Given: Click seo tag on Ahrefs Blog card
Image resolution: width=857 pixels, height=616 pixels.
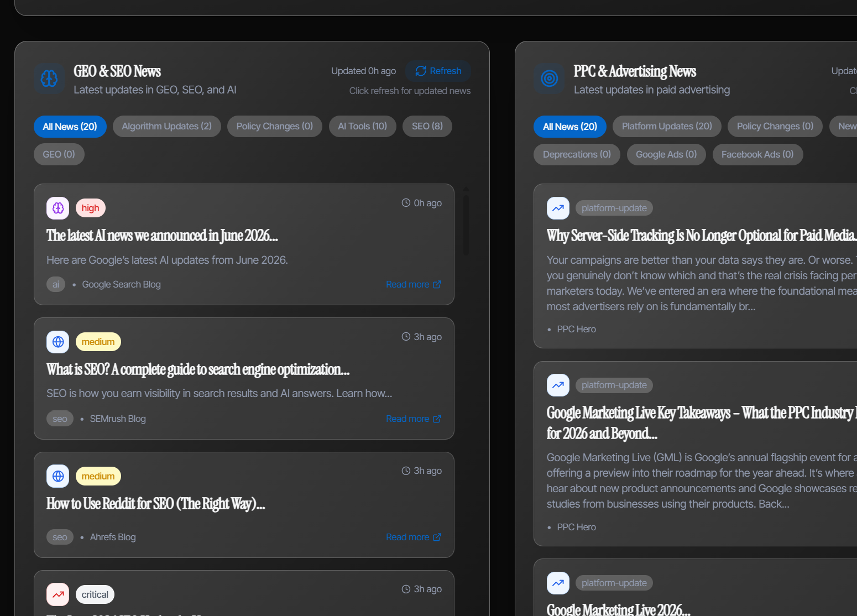Looking at the screenshot, I should (x=60, y=537).
